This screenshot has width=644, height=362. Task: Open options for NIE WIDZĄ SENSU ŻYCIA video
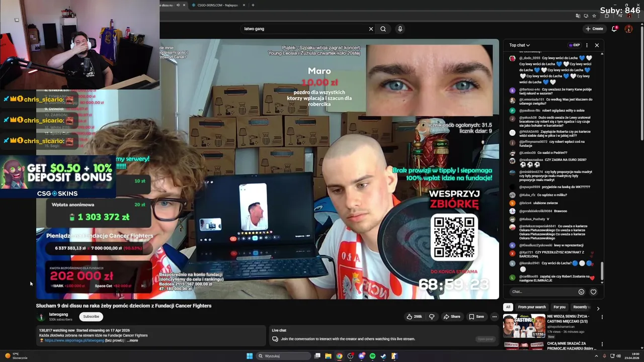click(x=602, y=317)
